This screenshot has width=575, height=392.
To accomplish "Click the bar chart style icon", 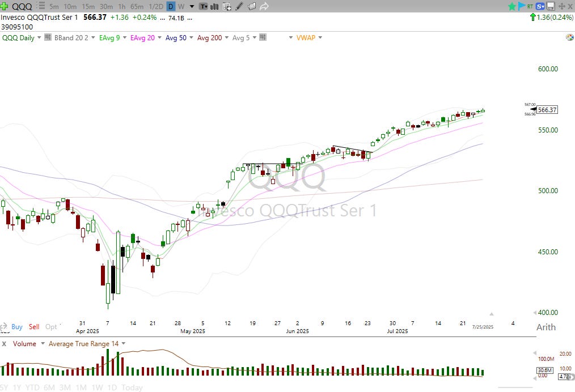I will click(214, 6).
